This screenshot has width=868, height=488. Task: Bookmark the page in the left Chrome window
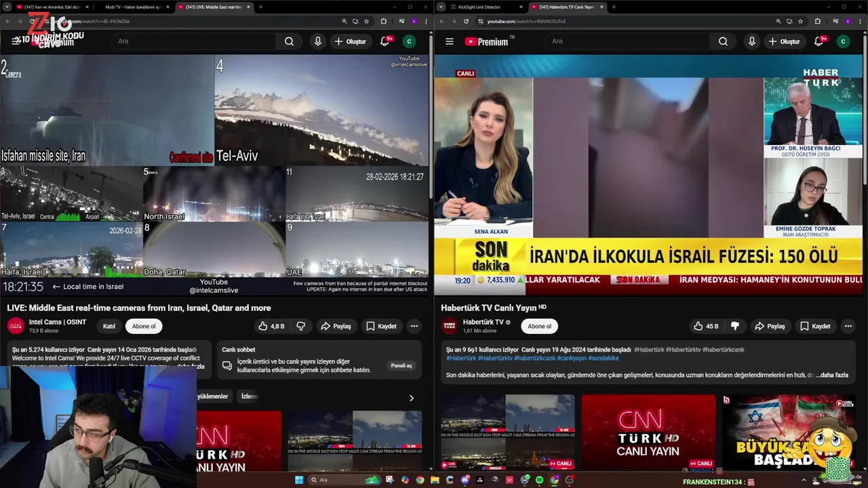366,21
